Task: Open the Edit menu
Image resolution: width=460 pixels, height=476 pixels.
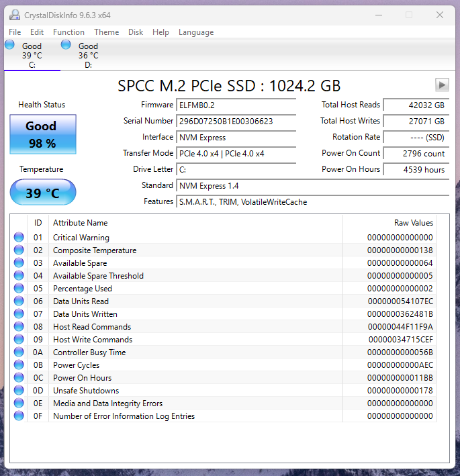Action: click(x=37, y=32)
